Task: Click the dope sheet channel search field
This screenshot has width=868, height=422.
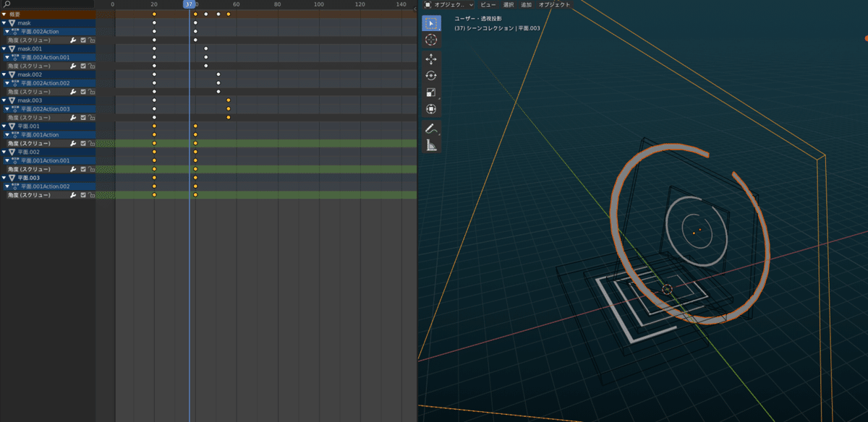Action: [x=48, y=4]
